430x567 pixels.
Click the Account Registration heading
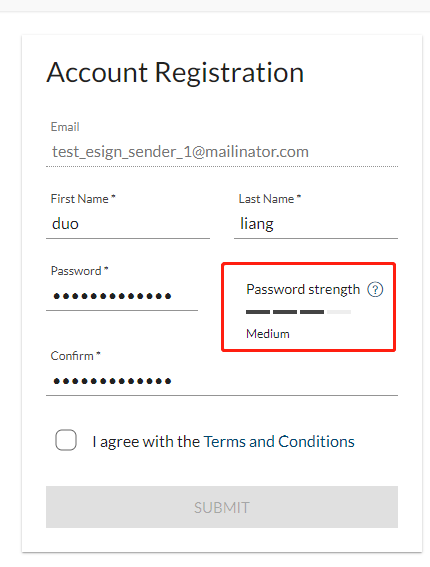coord(175,73)
